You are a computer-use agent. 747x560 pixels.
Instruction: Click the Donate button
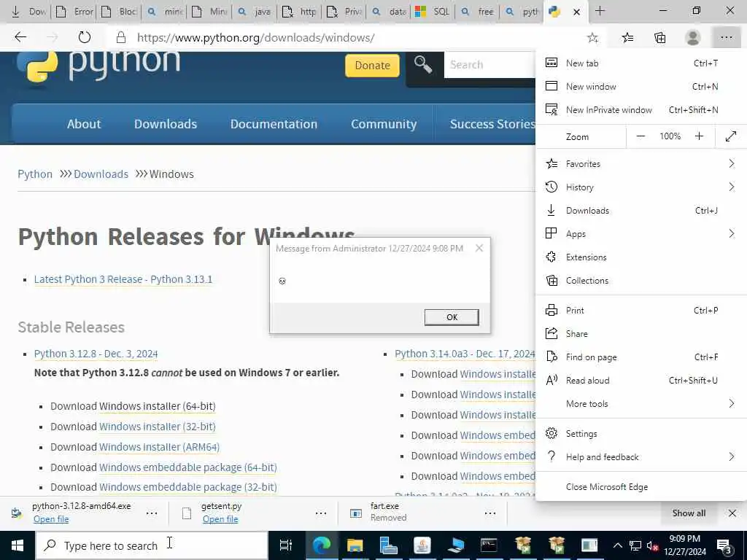372,65
